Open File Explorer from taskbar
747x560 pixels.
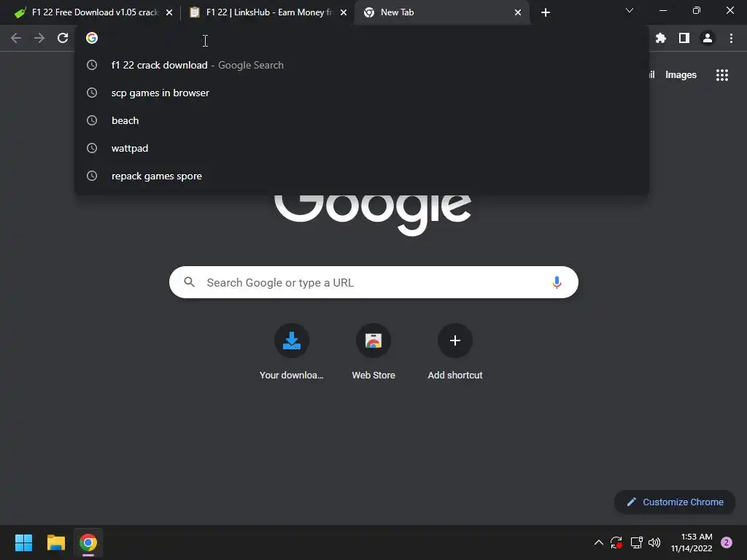click(x=55, y=542)
